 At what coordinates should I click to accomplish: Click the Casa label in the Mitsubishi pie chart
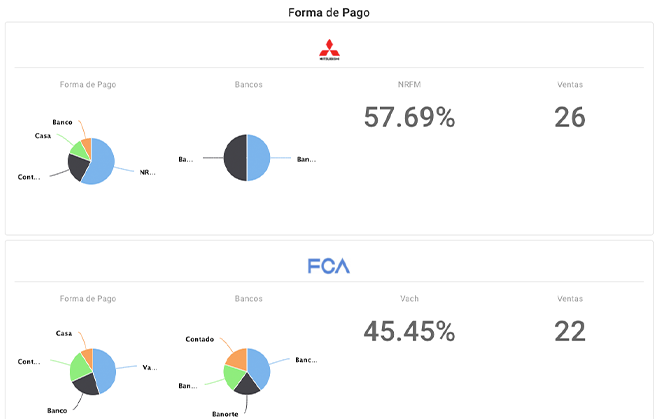point(43,135)
